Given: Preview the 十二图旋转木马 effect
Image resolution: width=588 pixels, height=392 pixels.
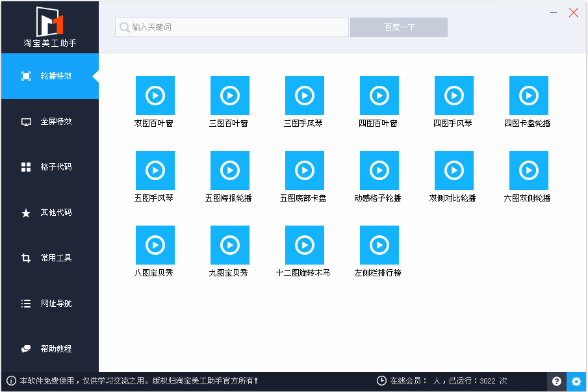Looking at the screenshot, I should tap(304, 244).
